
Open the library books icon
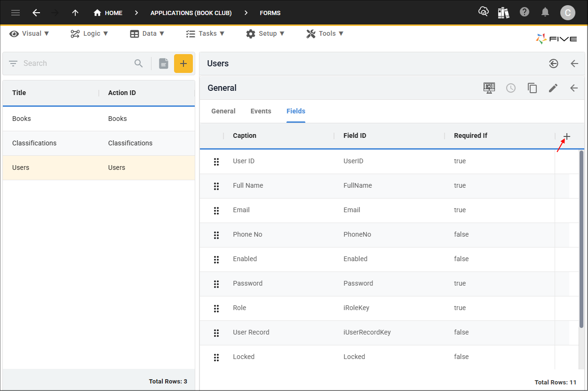point(504,12)
